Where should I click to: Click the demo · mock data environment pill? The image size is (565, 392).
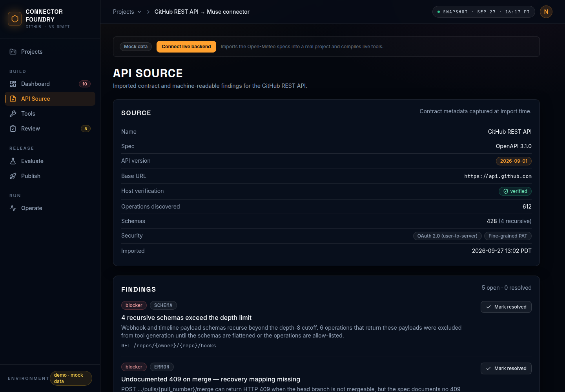point(71,378)
